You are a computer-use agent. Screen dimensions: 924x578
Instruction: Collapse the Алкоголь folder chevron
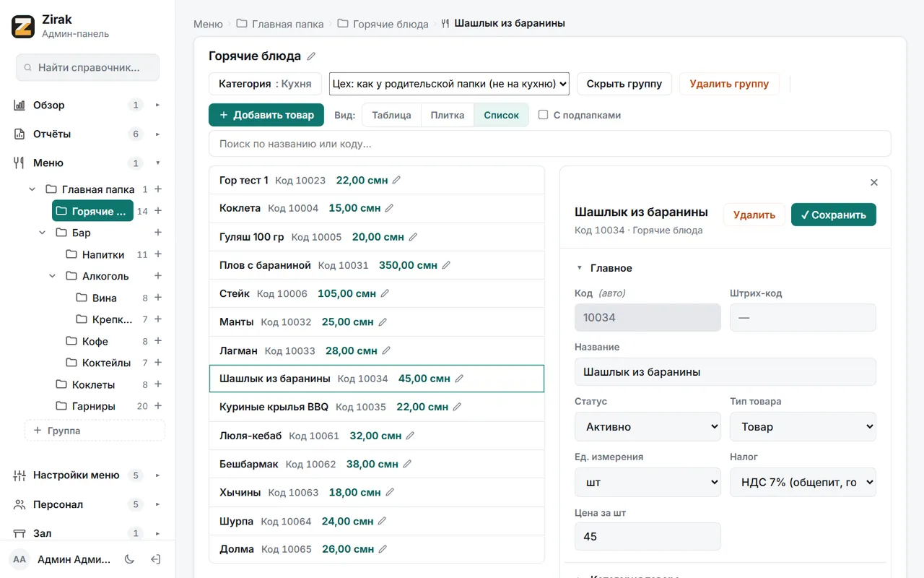point(52,276)
